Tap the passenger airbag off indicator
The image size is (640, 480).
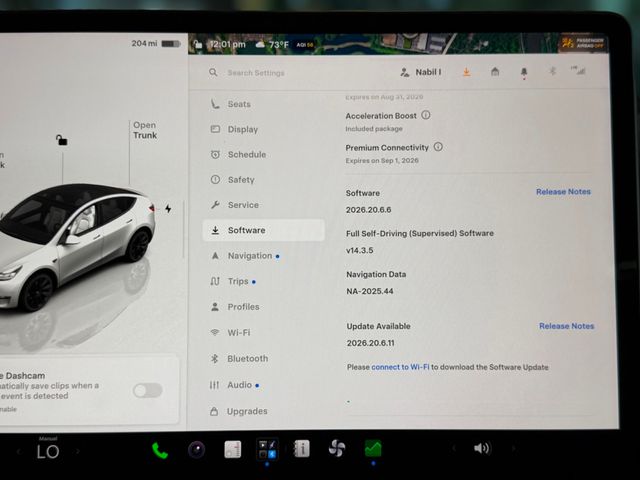582,43
